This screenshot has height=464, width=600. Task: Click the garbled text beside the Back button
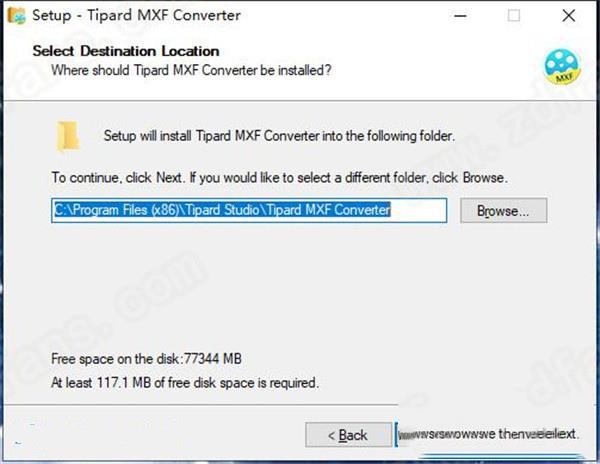coord(488,434)
